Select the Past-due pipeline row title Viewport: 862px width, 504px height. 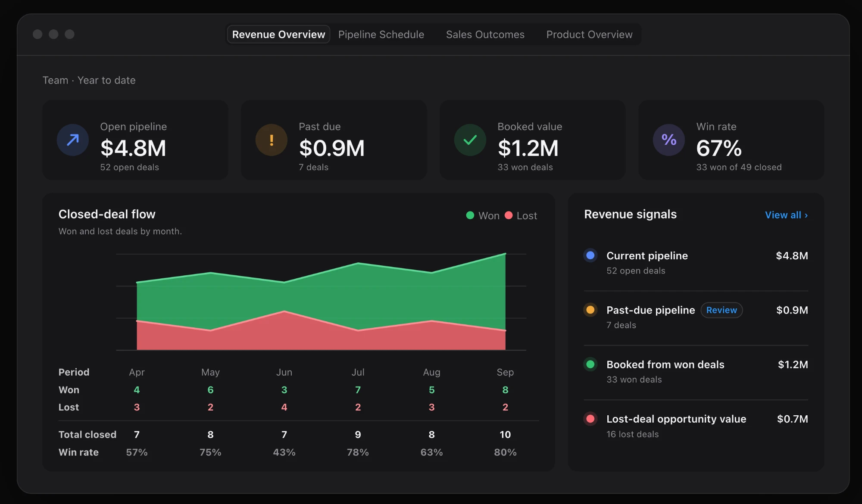coord(650,310)
